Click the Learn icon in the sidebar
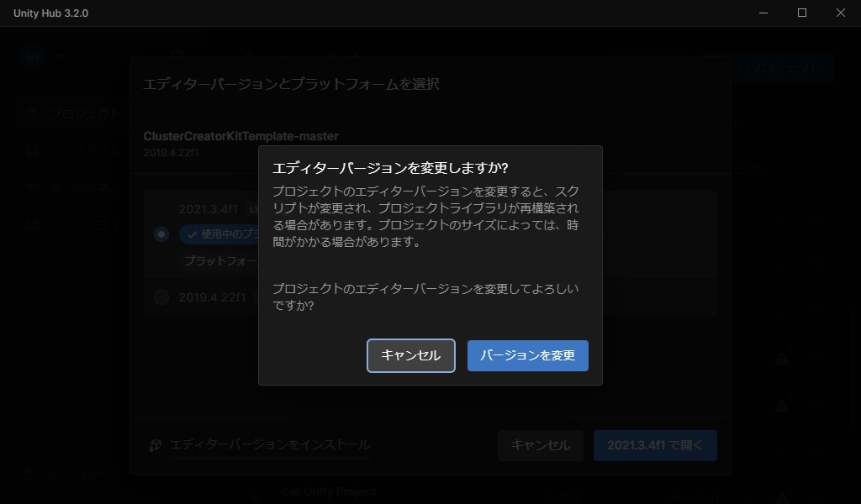861x504 pixels. [x=32, y=188]
